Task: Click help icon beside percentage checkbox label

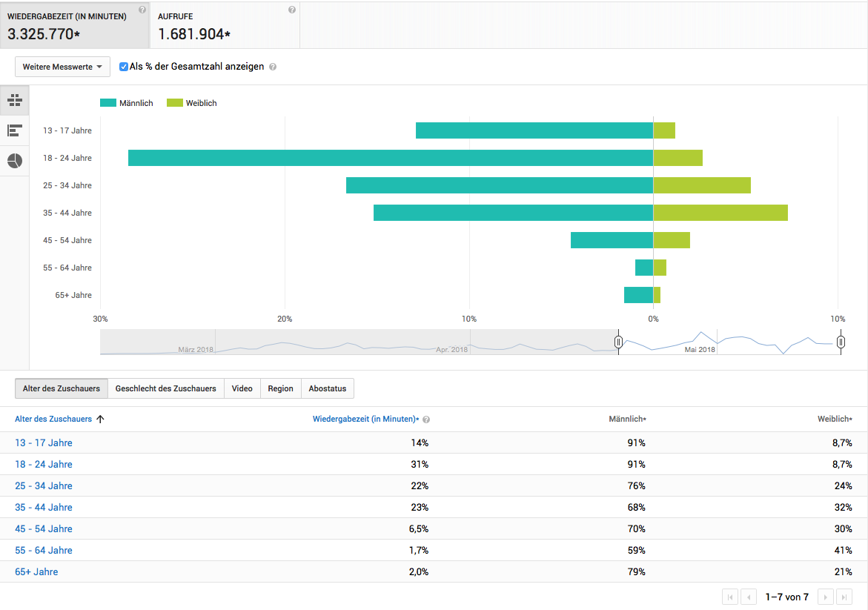Action: click(x=273, y=67)
